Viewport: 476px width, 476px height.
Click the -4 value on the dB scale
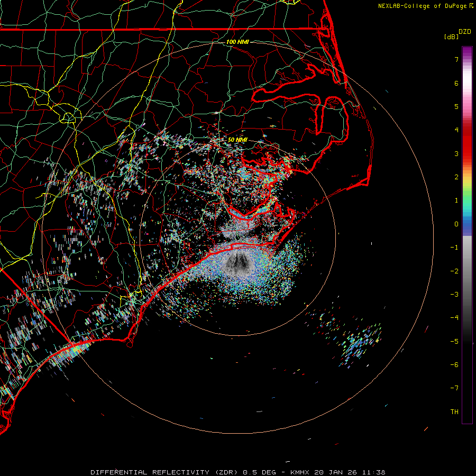(454, 318)
